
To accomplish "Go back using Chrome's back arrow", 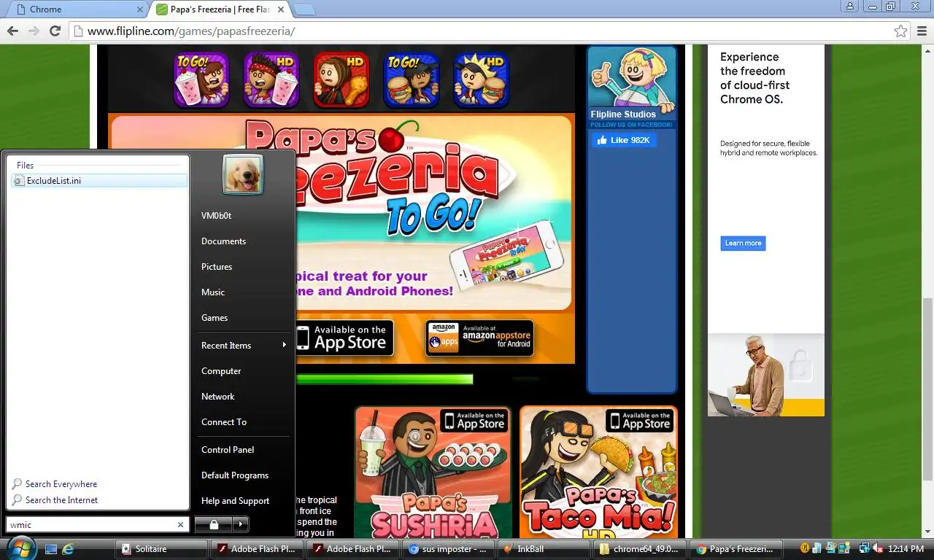I will (12, 31).
